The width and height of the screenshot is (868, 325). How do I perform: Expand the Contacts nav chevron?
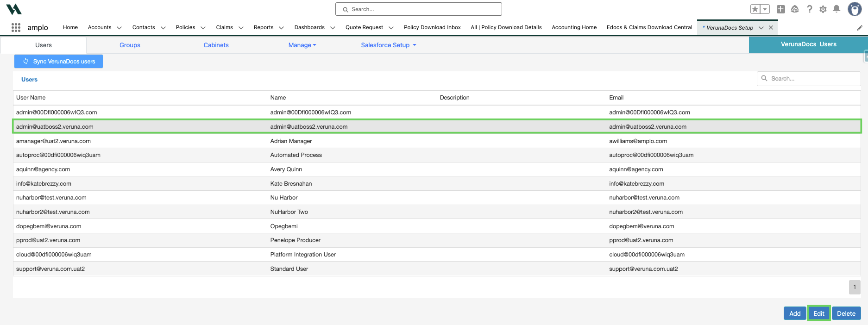click(x=163, y=28)
